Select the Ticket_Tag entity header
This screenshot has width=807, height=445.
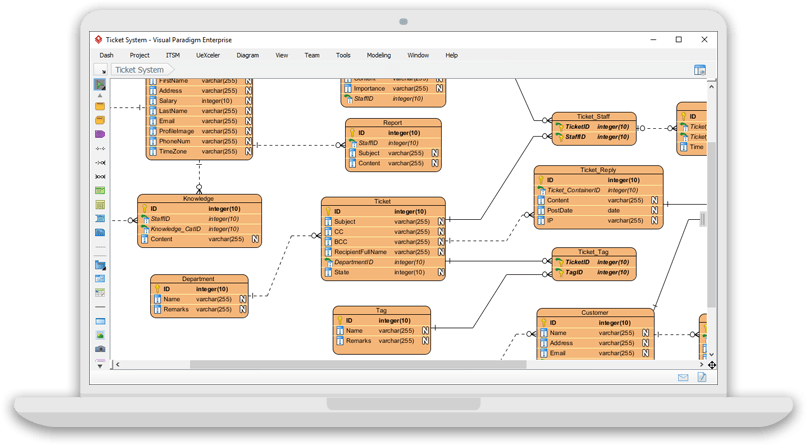[x=593, y=252]
